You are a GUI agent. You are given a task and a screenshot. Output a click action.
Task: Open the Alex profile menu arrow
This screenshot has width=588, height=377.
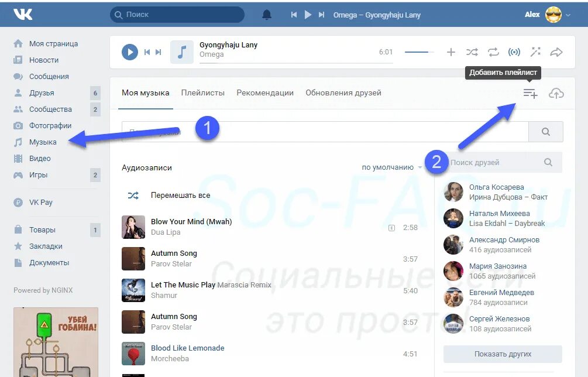coord(568,15)
